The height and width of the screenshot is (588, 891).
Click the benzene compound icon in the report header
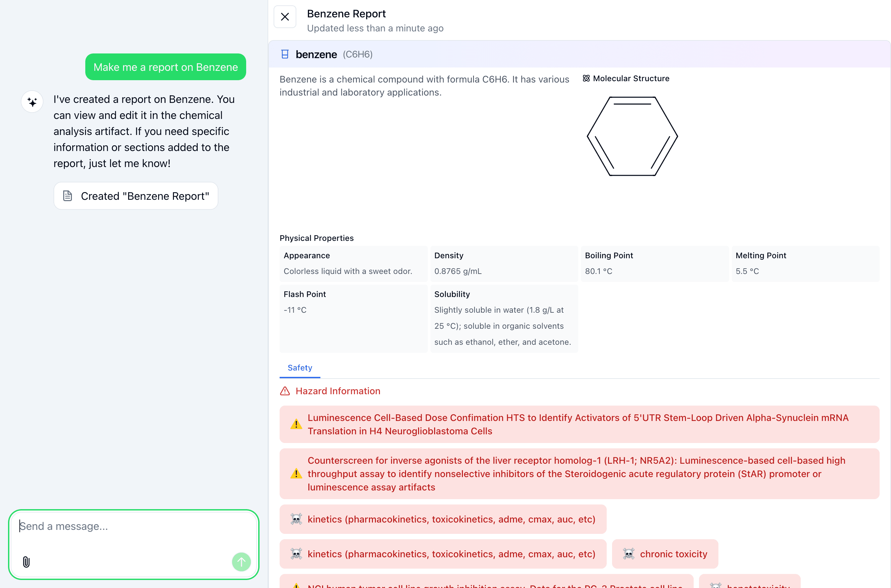coord(285,54)
